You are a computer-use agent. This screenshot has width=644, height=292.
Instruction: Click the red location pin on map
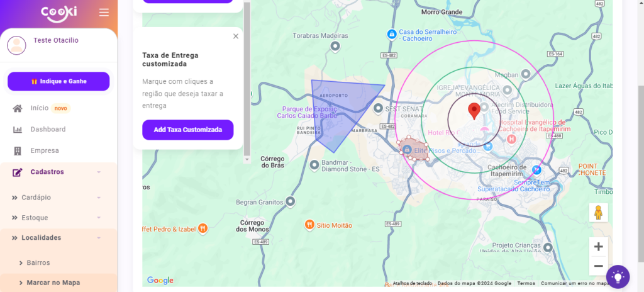tap(475, 111)
